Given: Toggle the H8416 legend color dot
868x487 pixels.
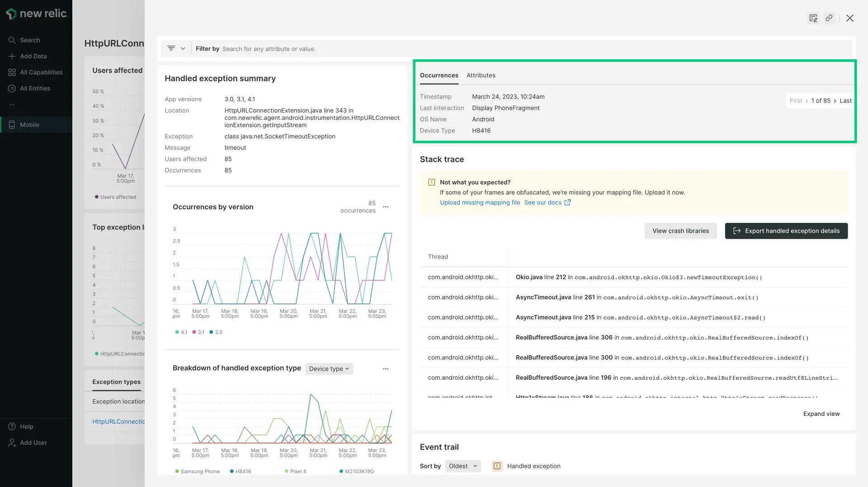Looking at the screenshot, I should click(x=232, y=471).
